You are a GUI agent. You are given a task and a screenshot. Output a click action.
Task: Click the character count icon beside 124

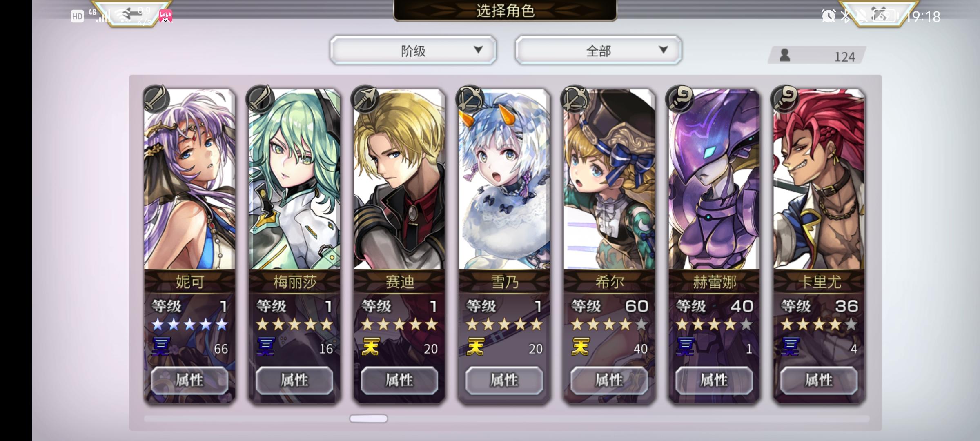784,55
